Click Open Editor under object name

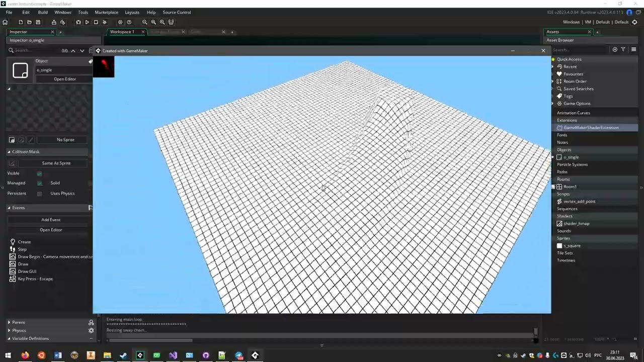click(x=65, y=79)
